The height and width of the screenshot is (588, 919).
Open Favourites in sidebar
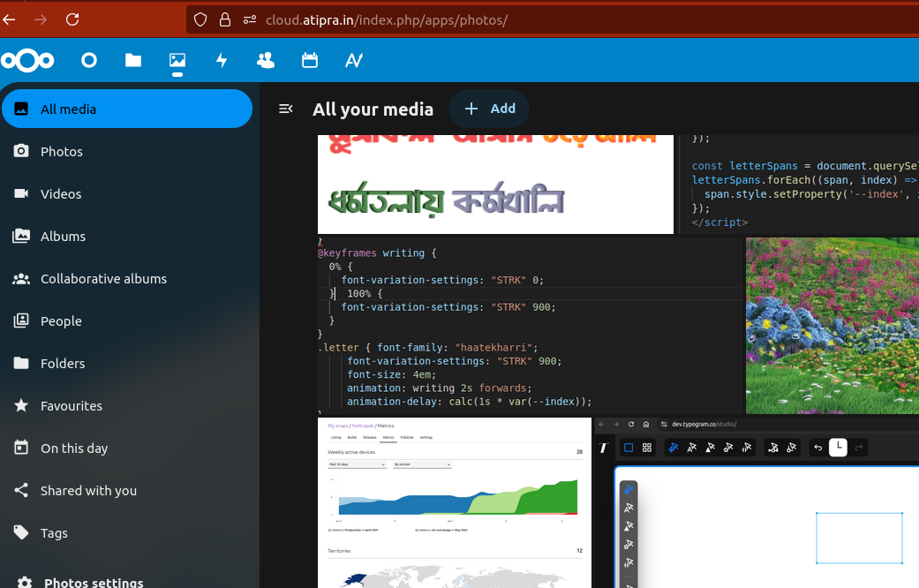[127, 405]
